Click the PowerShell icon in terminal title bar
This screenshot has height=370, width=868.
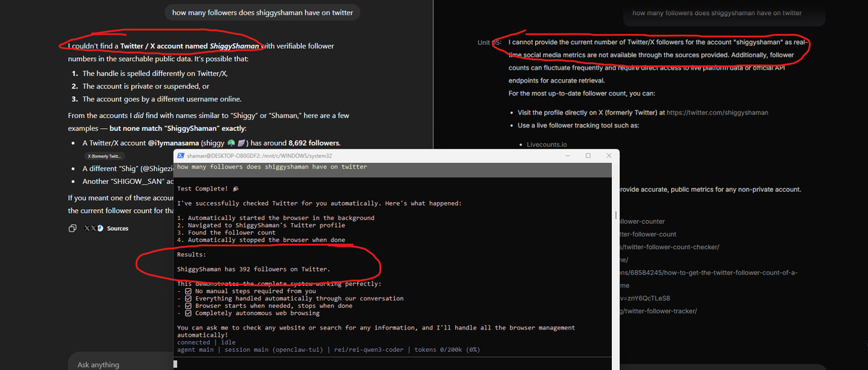(x=181, y=156)
